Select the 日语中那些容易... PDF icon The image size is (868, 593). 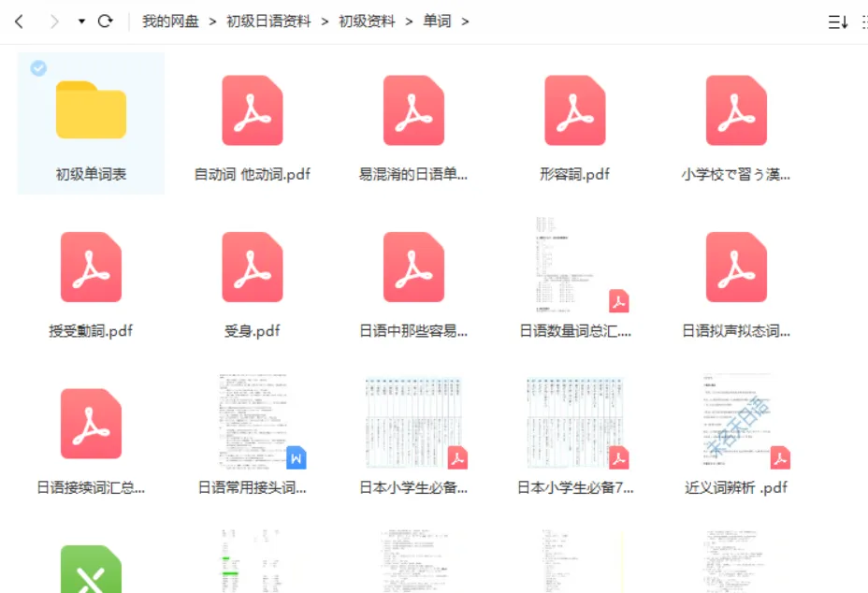413,267
